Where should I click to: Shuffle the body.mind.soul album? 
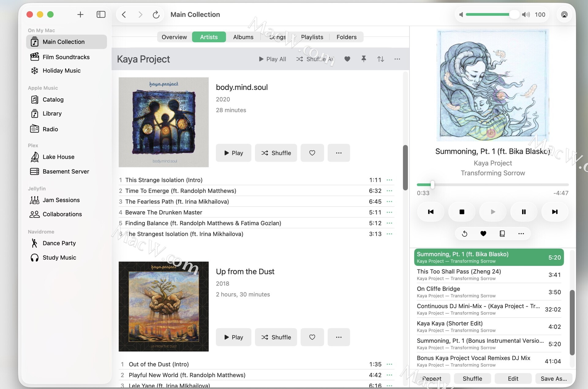[x=276, y=153]
